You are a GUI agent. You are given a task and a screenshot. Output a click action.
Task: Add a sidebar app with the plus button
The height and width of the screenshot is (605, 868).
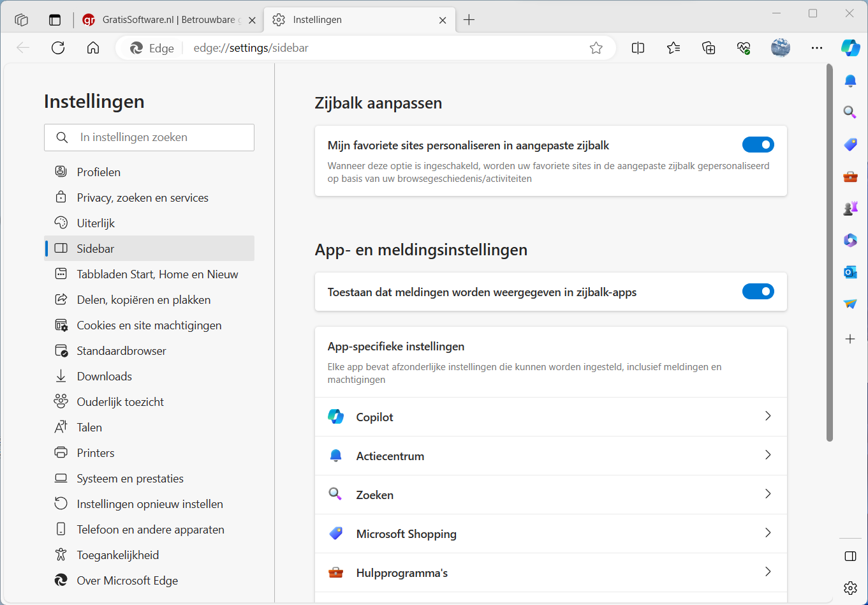[x=850, y=339]
